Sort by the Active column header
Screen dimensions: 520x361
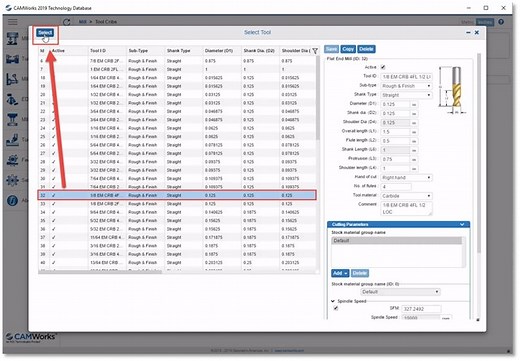pyautogui.click(x=68, y=51)
